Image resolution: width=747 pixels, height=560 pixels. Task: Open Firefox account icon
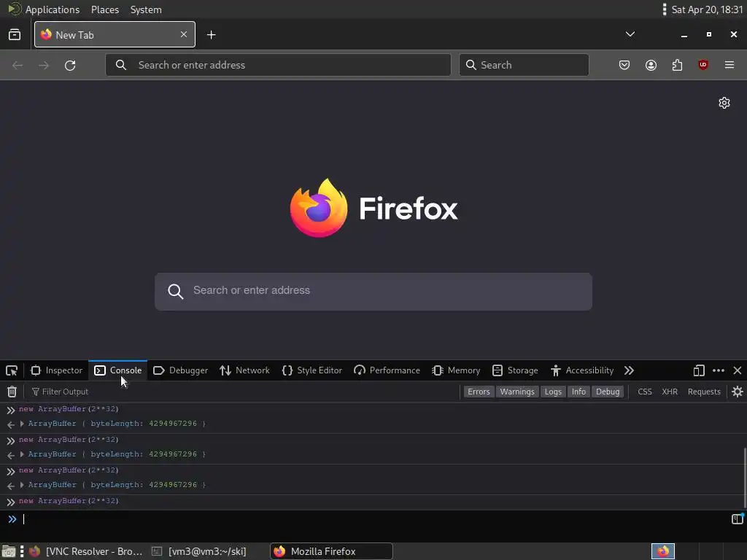651,65
